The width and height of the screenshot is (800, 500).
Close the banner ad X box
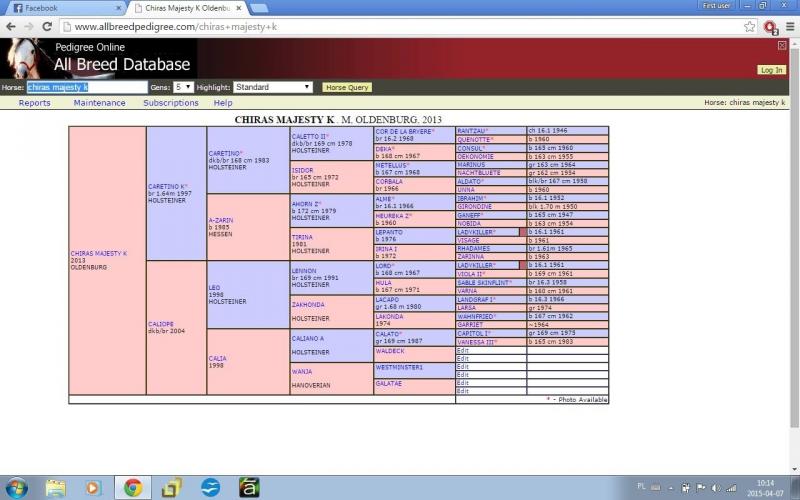782,45
